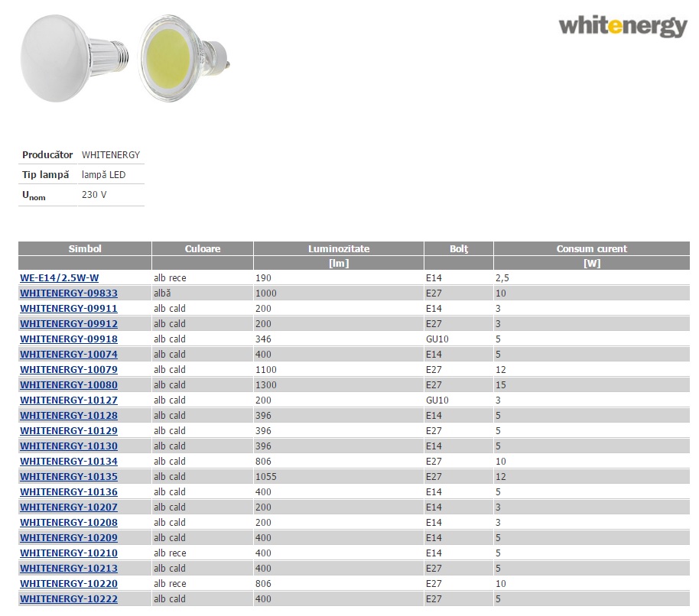Screen dimensions: 699x616
Task: Open the WHITENERGY-10079 product link
Action: [x=69, y=370]
